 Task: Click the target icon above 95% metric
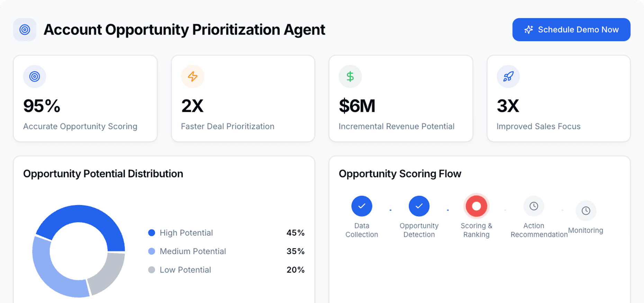[x=35, y=76]
